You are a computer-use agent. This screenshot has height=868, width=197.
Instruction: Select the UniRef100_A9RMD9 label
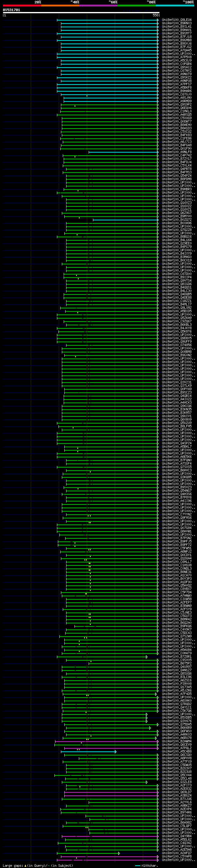177,101
